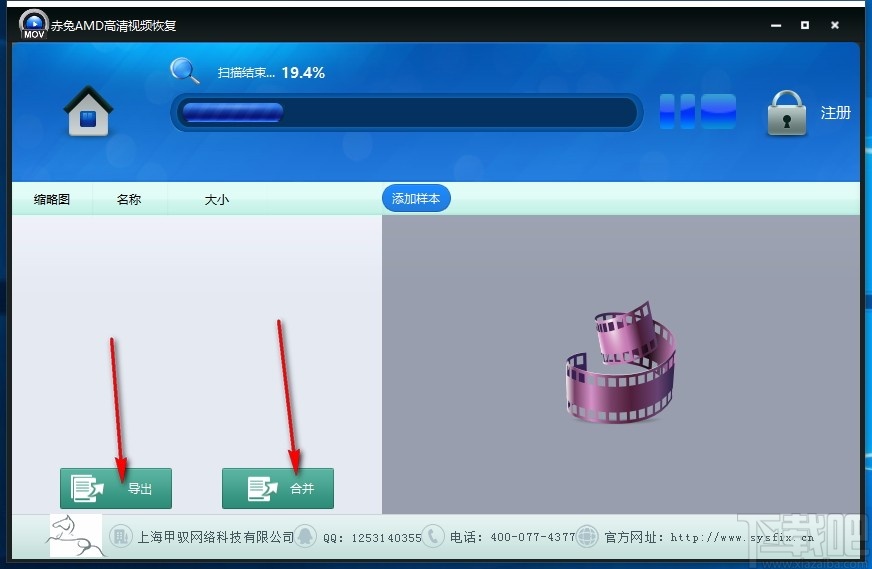Click the 19.4% progress percentage text
The image size is (872, 569).
click(x=303, y=73)
